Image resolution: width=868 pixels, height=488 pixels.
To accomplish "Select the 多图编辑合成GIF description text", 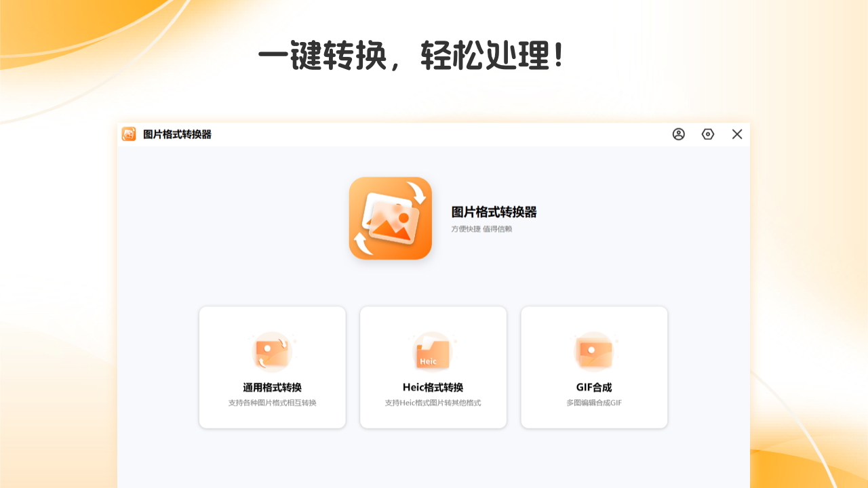I will [594, 402].
